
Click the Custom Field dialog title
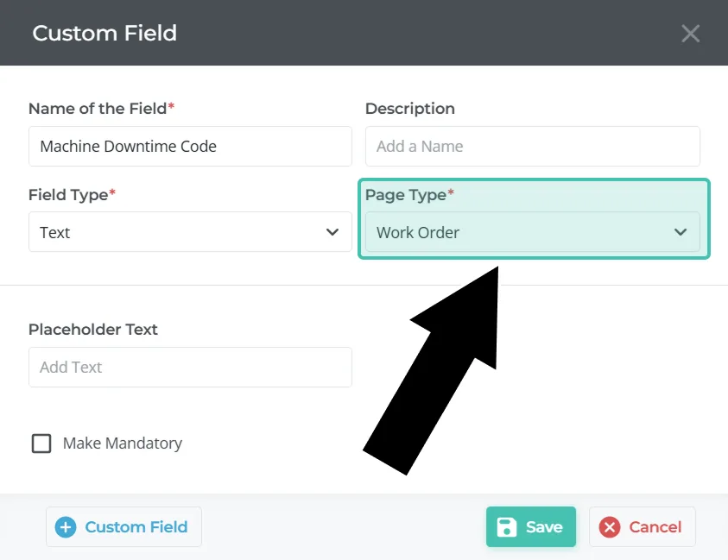point(104,34)
